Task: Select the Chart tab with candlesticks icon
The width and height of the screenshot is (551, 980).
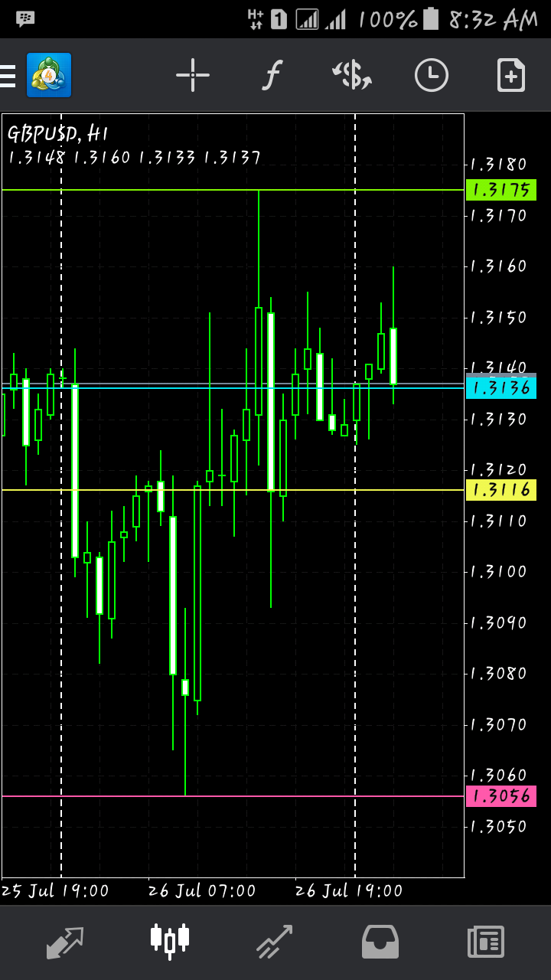Action: coord(169,940)
